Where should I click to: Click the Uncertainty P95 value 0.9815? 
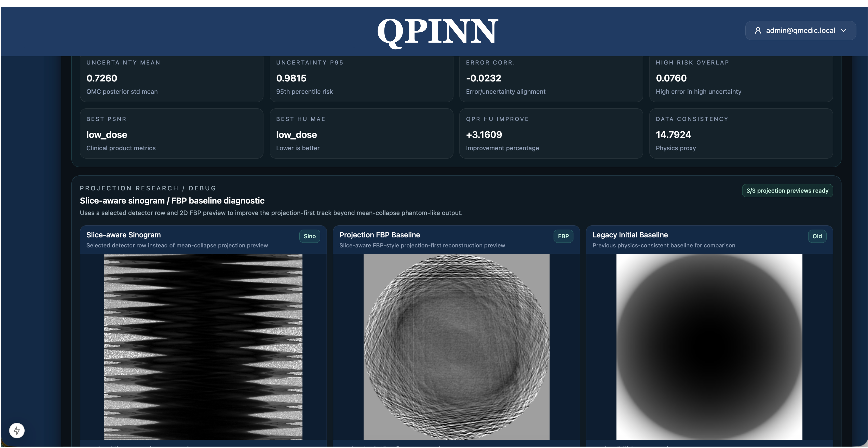291,78
